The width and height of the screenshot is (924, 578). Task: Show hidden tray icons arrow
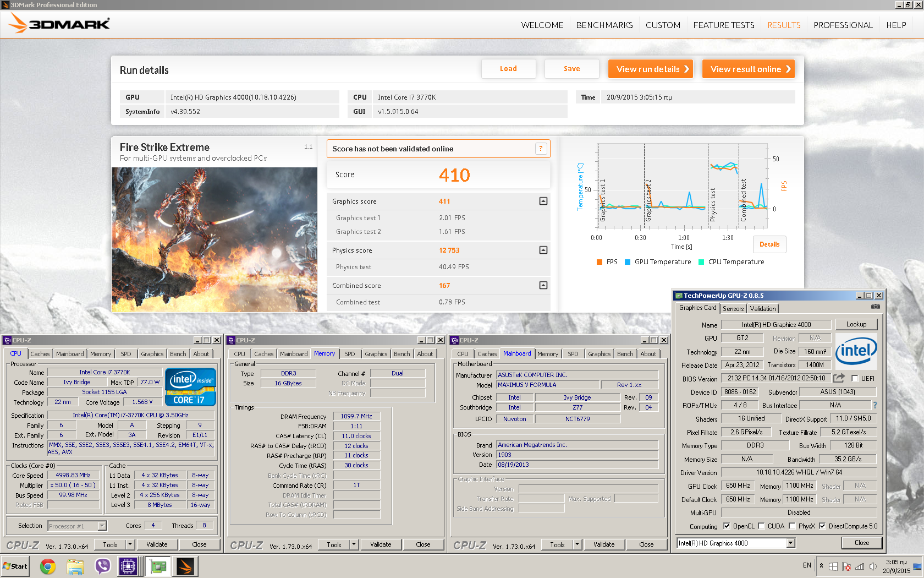tap(821, 566)
